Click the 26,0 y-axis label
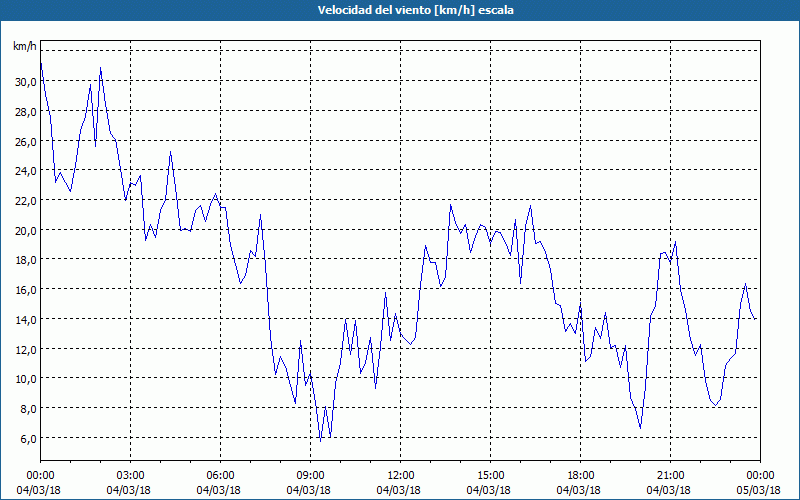800x500 pixels. (x=26, y=141)
